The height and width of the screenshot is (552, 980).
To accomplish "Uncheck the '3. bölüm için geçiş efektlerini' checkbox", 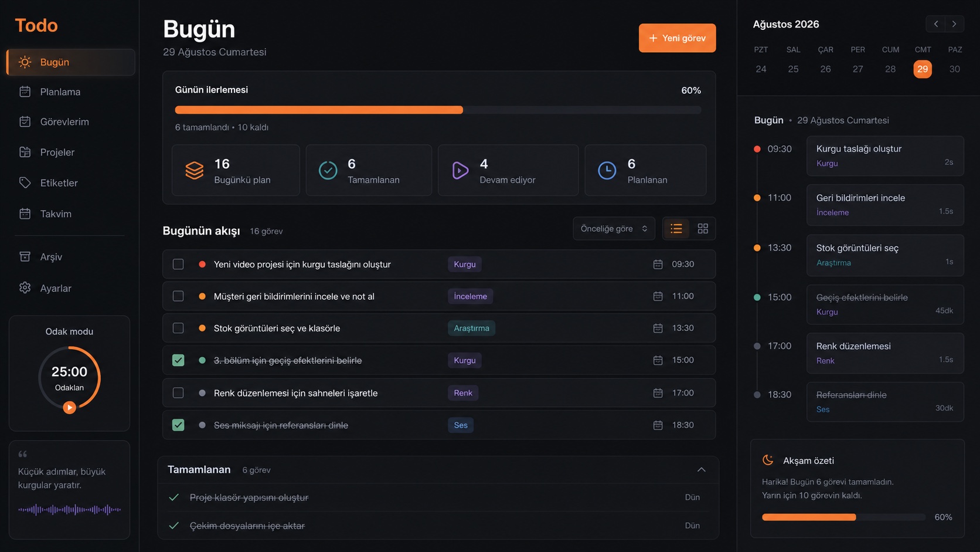I will (x=178, y=360).
